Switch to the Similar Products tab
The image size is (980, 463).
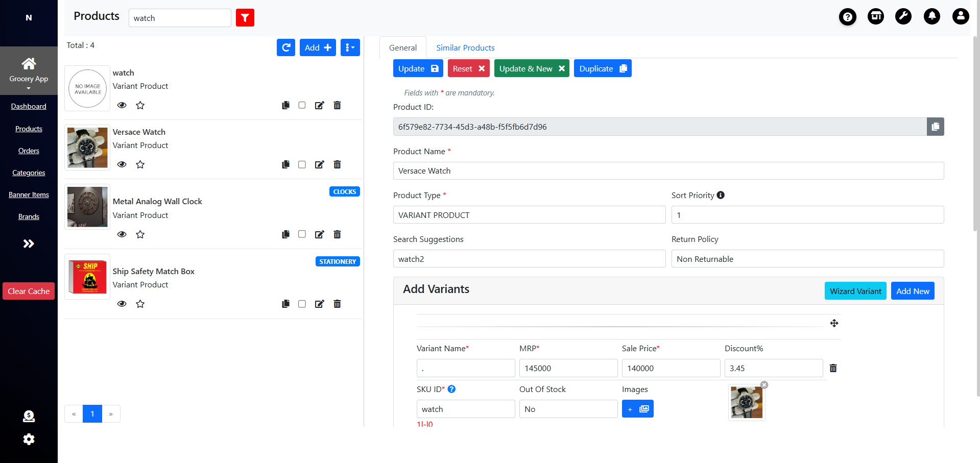[x=465, y=48]
